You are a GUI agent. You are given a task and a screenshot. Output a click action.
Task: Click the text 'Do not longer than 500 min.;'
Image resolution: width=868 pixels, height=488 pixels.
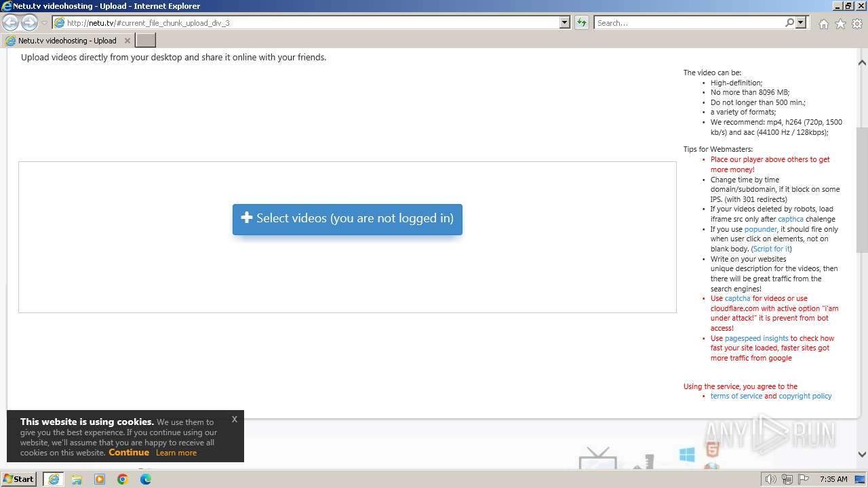coord(758,102)
